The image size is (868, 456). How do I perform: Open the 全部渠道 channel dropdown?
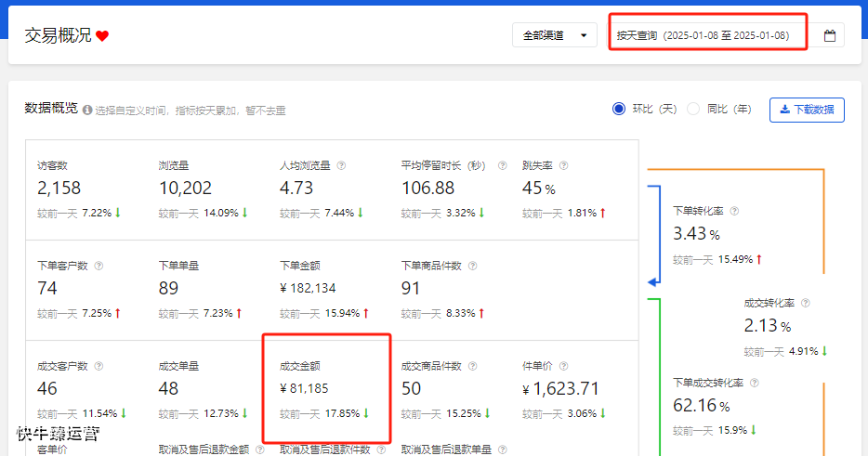point(554,35)
